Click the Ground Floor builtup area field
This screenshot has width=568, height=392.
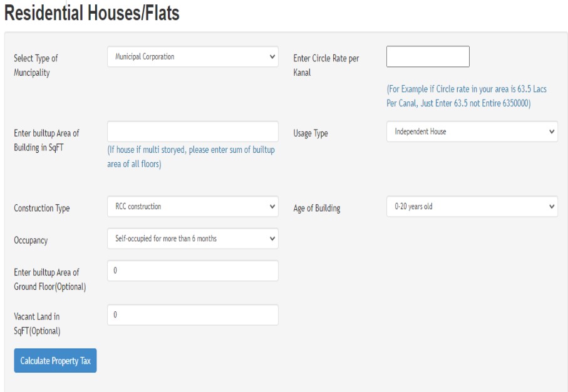coord(192,271)
